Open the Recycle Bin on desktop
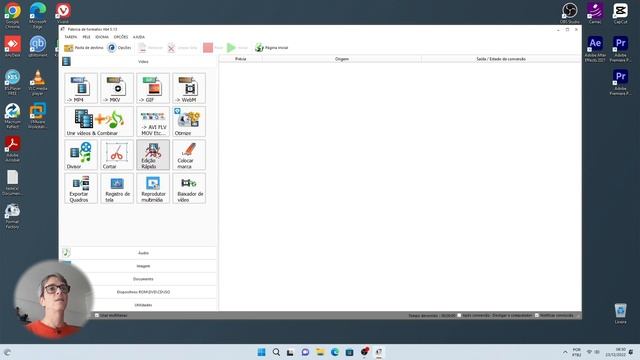The width and height of the screenshot is (640, 360). pyautogui.click(x=620, y=313)
